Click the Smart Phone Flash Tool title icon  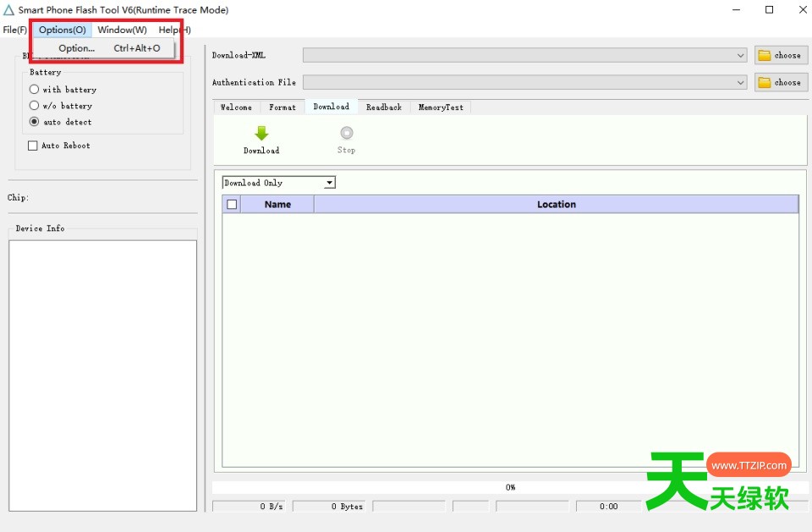click(8, 10)
